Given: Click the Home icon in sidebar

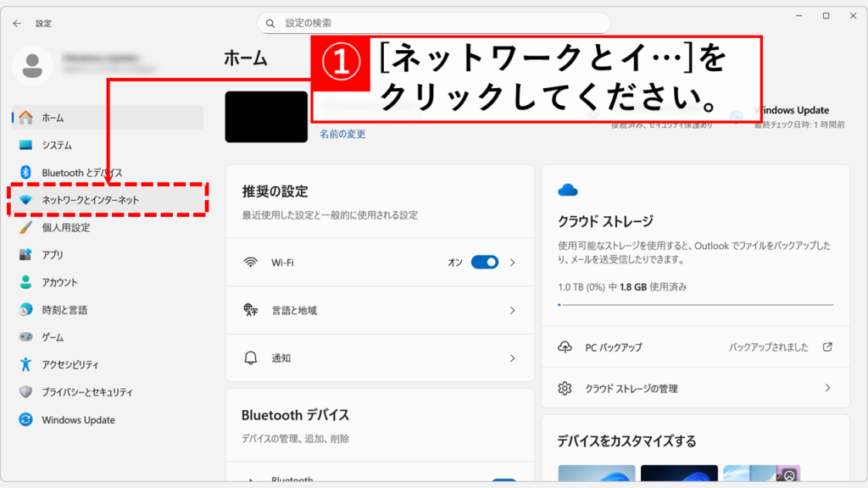Looking at the screenshot, I should pos(26,118).
